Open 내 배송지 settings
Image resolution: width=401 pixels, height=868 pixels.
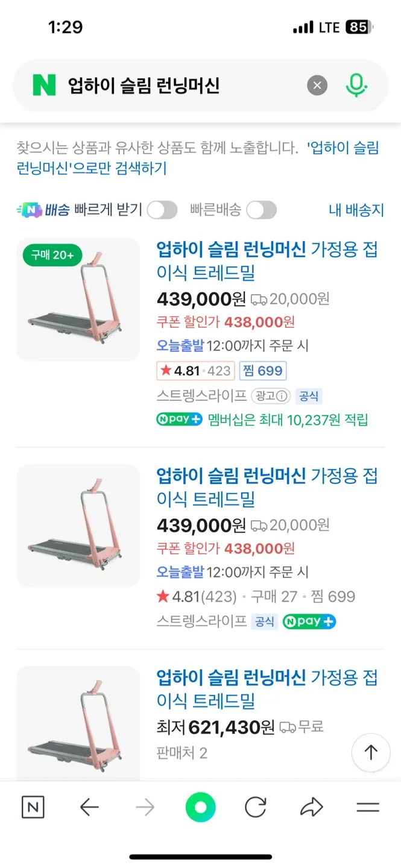[356, 210]
